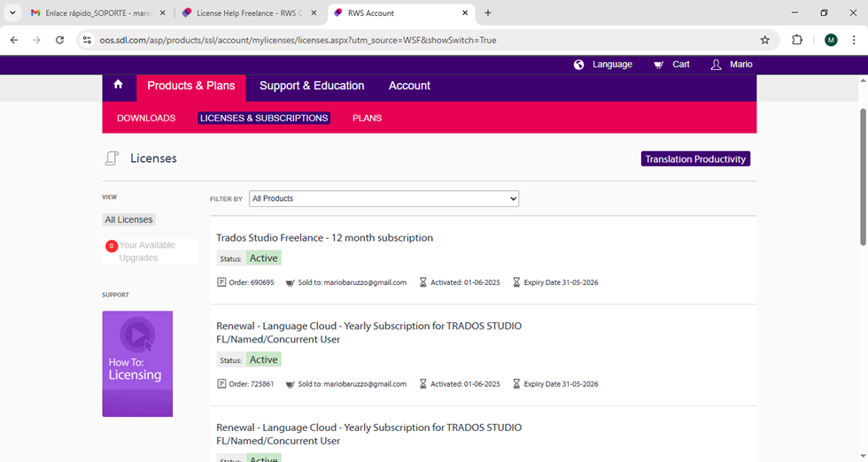Click the Order: 690695 text

[x=252, y=282]
